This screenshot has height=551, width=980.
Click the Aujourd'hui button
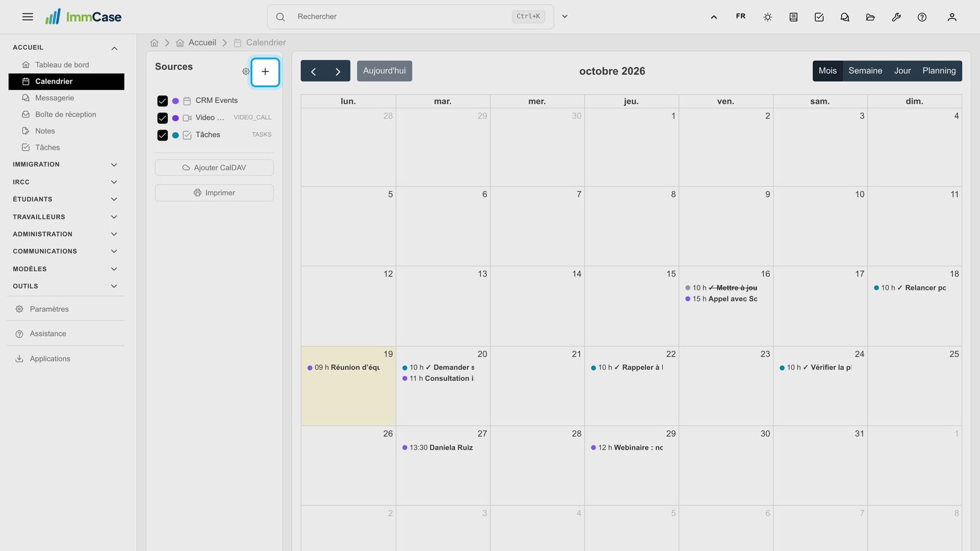(385, 71)
